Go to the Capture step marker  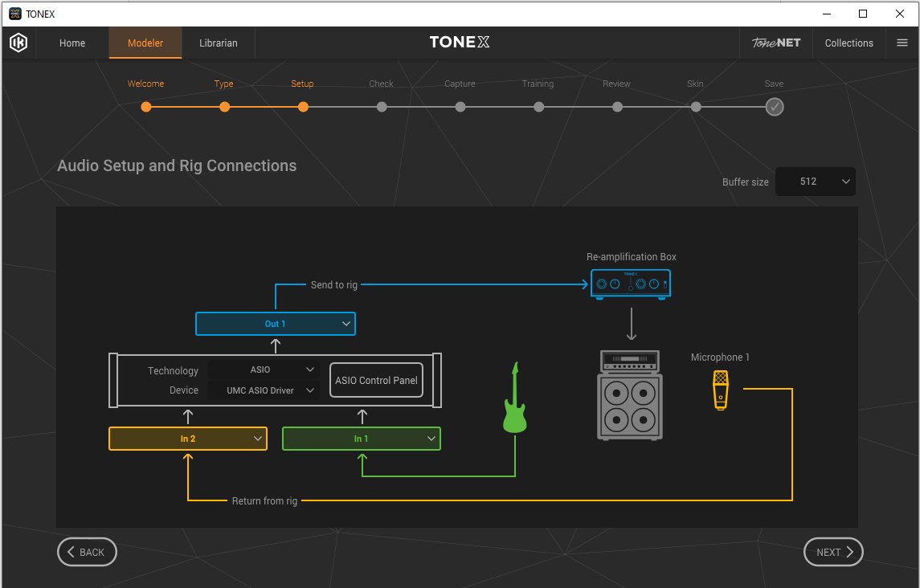[x=460, y=107]
